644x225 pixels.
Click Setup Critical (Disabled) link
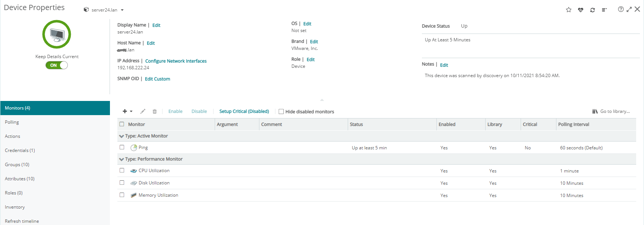[x=244, y=111]
